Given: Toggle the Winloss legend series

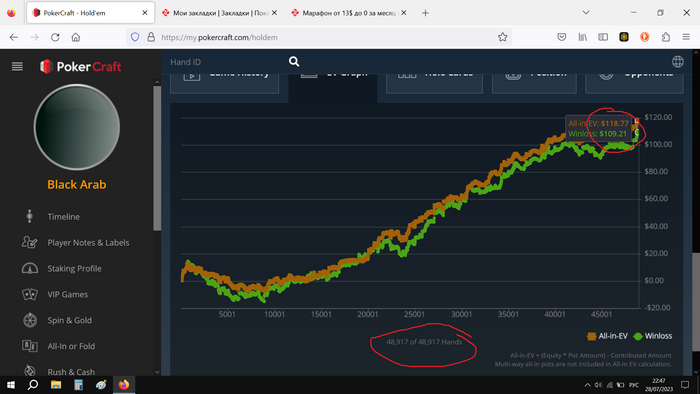Looking at the screenshot, I should click(653, 336).
